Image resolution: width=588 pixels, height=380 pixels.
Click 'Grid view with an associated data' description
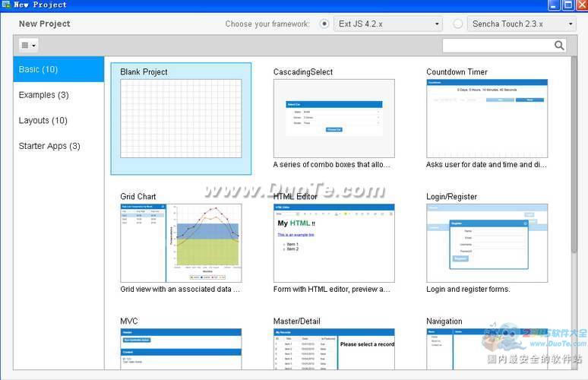180,290
